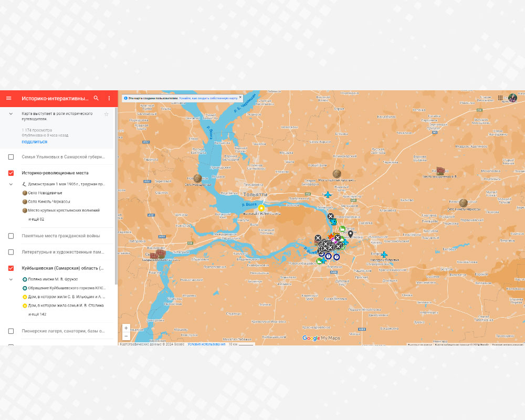
Task: Collapse the Куйбышевская область item list
Action: click(11, 279)
